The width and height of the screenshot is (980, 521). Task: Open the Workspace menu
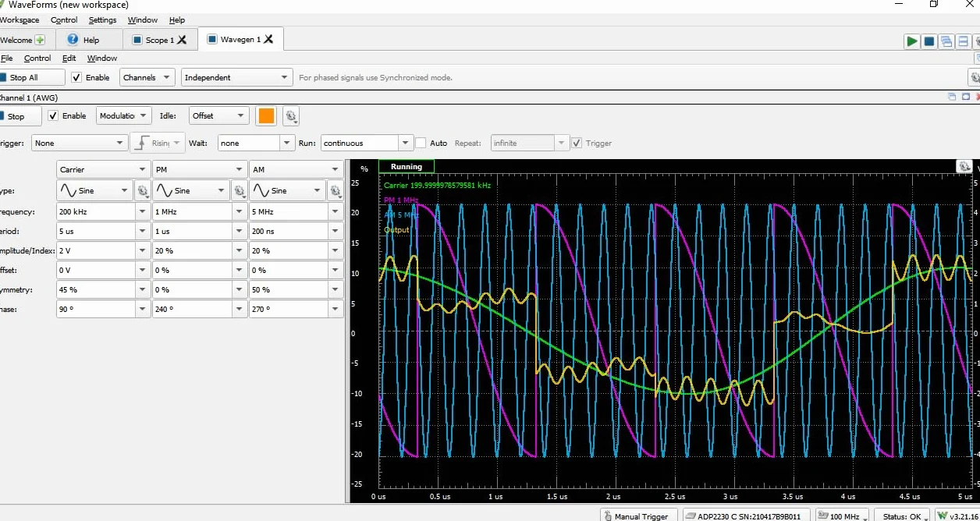click(20, 19)
